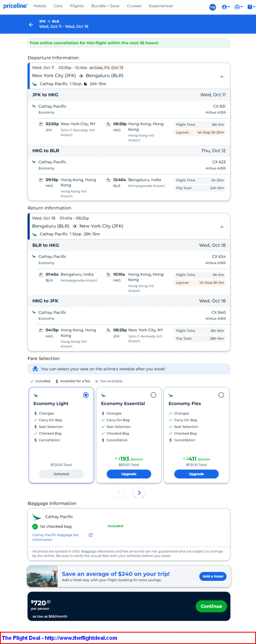Click the Cathay Pacific logo on Economy Essential card
The width and height of the screenshot is (256, 644).
[104, 395]
